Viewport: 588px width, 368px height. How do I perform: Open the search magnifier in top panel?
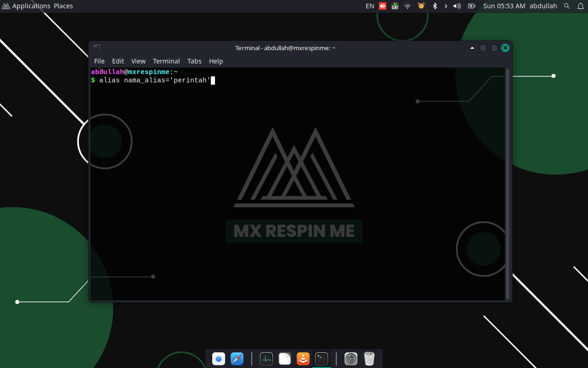[x=567, y=6]
